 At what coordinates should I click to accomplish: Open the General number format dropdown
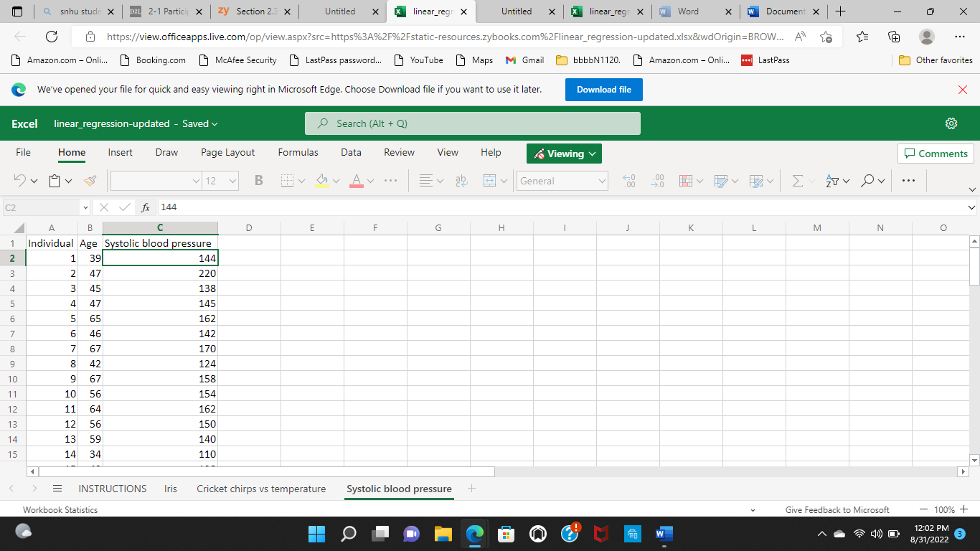click(x=562, y=181)
